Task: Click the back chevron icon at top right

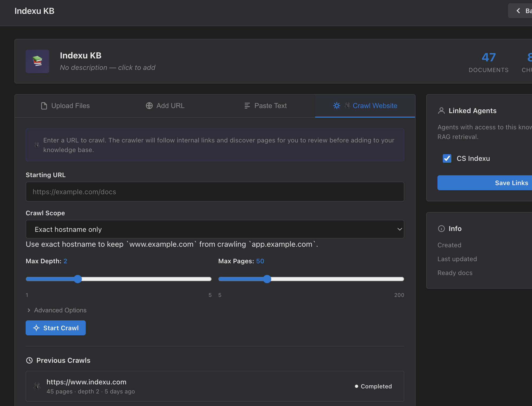Action: click(518, 11)
